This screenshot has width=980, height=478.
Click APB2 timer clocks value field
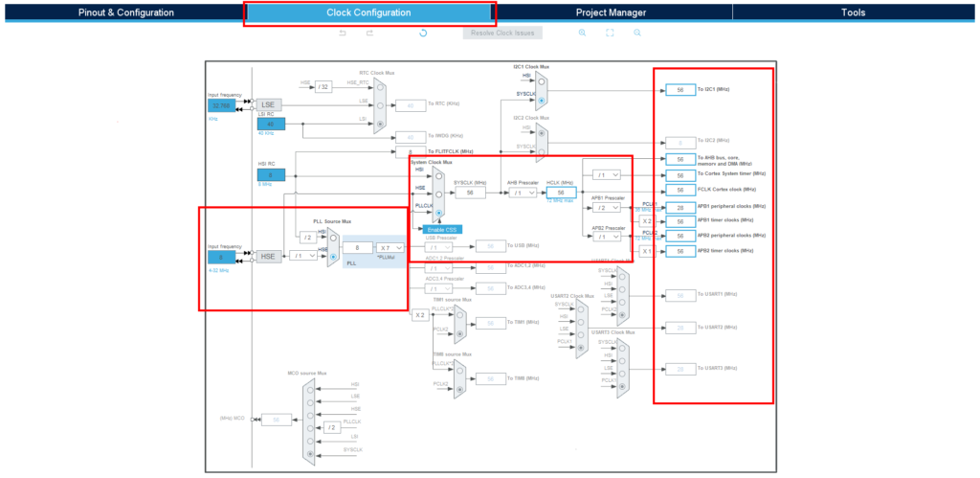[x=680, y=251]
